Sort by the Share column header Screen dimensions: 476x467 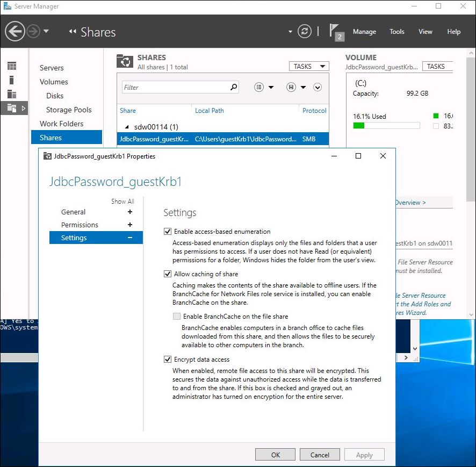[128, 111]
